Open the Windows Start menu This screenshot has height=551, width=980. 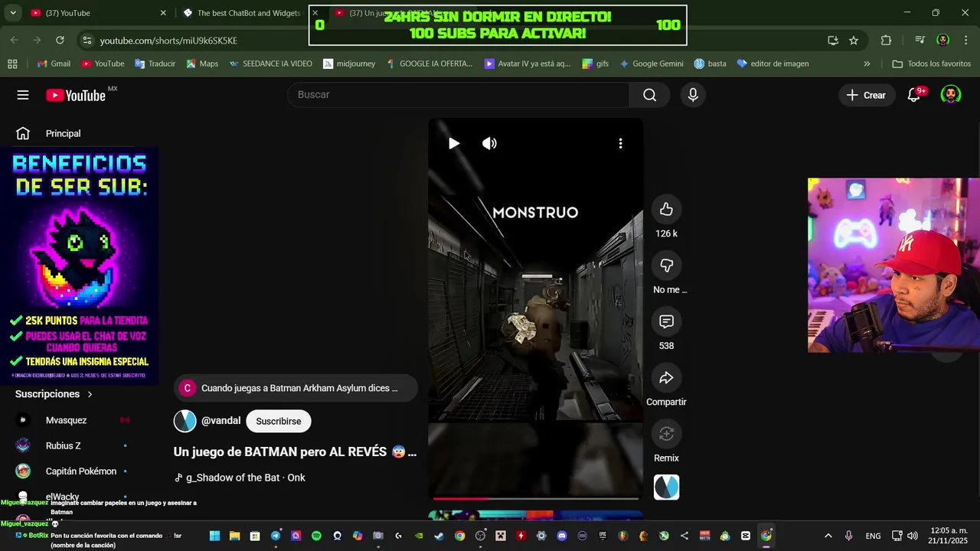[x=214, y=536]
